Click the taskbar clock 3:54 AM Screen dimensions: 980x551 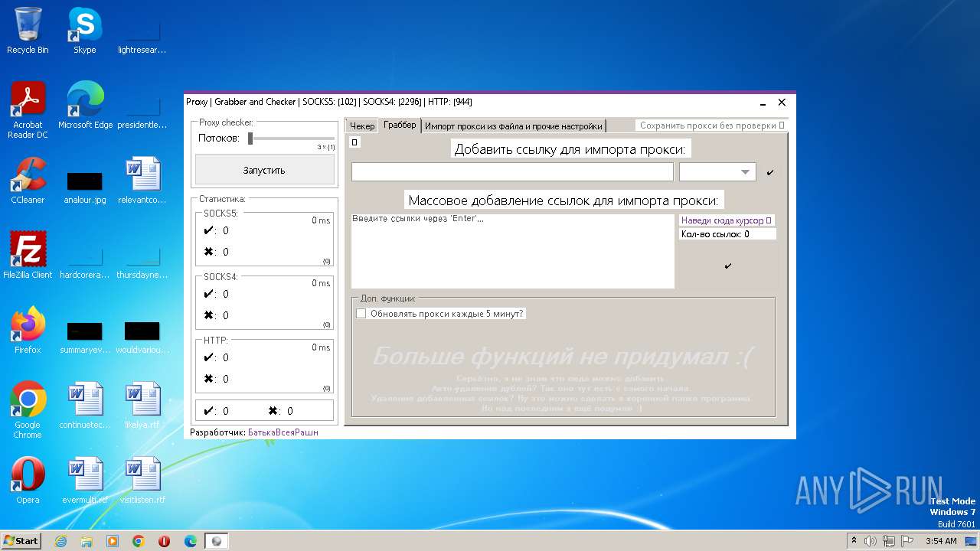(x=941, y=541)
